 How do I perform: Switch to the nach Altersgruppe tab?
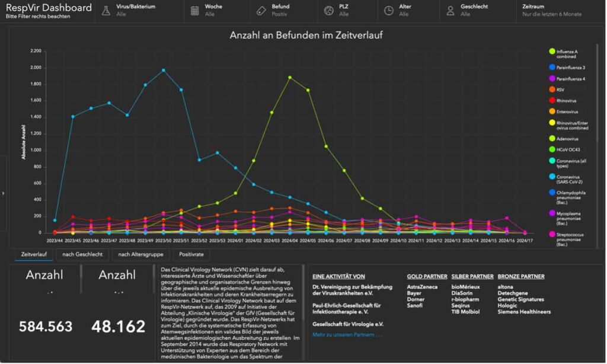pyautogui.click(x=140, y=254)
